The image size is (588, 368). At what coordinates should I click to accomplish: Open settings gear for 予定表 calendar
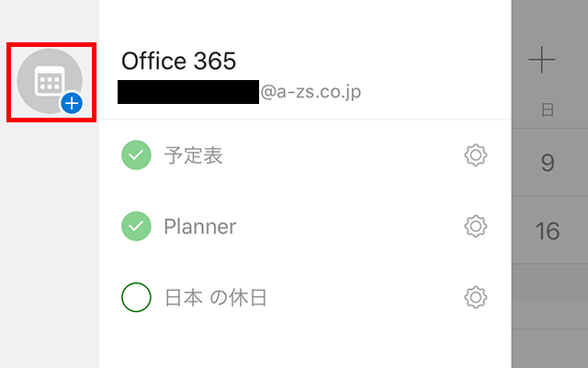(x=476, y=155)
